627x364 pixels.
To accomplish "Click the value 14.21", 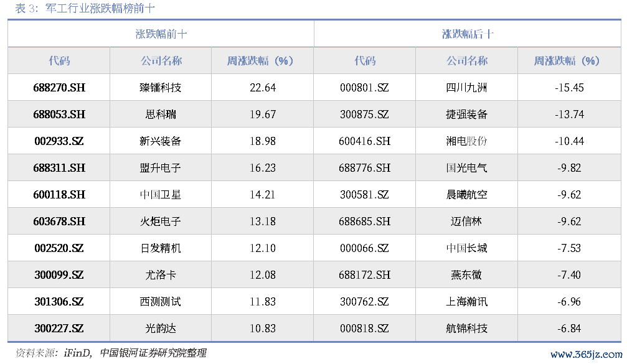I will coord(263,195).
